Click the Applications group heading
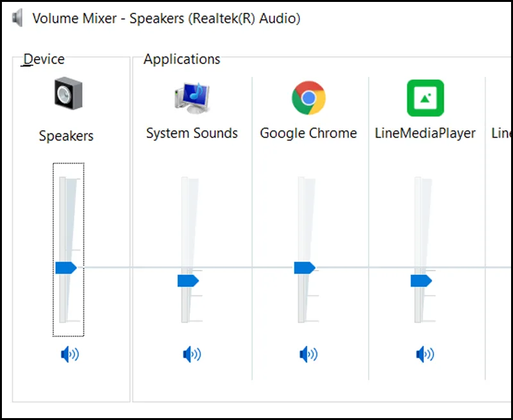513x420 pixels. coord(181,59)
